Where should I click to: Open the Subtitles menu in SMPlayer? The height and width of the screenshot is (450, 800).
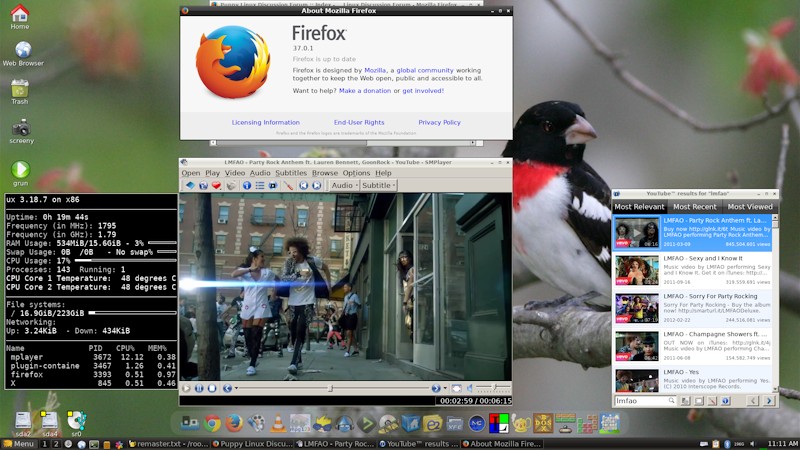(x=291, y=173)
